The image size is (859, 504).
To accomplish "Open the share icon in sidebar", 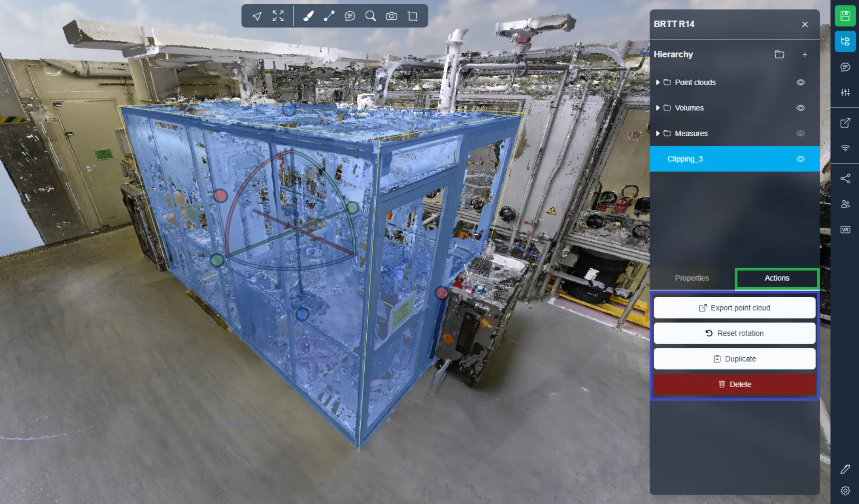I will click(x=845, y=179).
